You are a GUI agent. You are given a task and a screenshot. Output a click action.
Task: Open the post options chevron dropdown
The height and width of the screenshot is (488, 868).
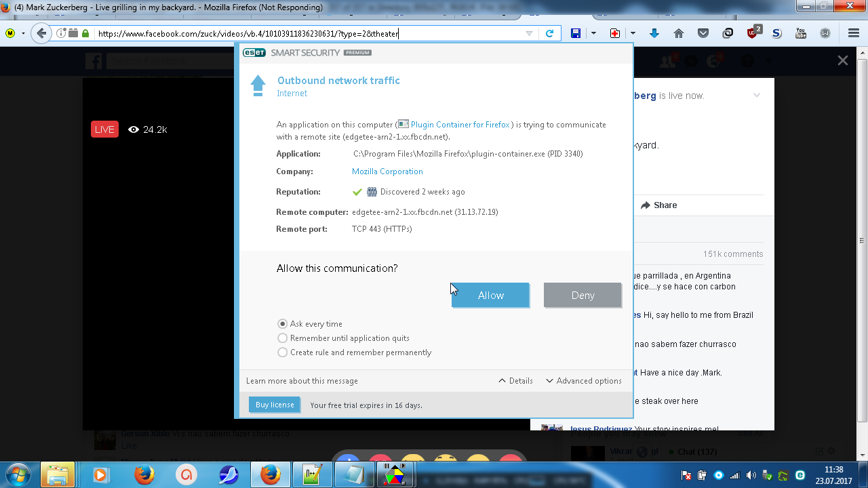tap(757, 96)
